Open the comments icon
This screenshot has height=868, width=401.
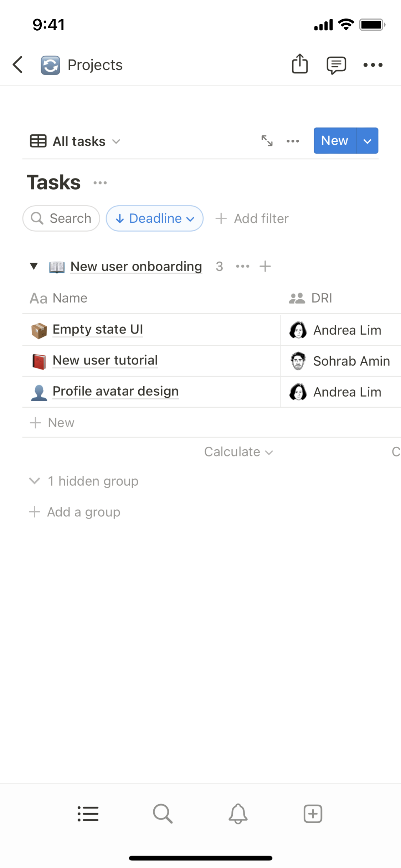(336, 65)
